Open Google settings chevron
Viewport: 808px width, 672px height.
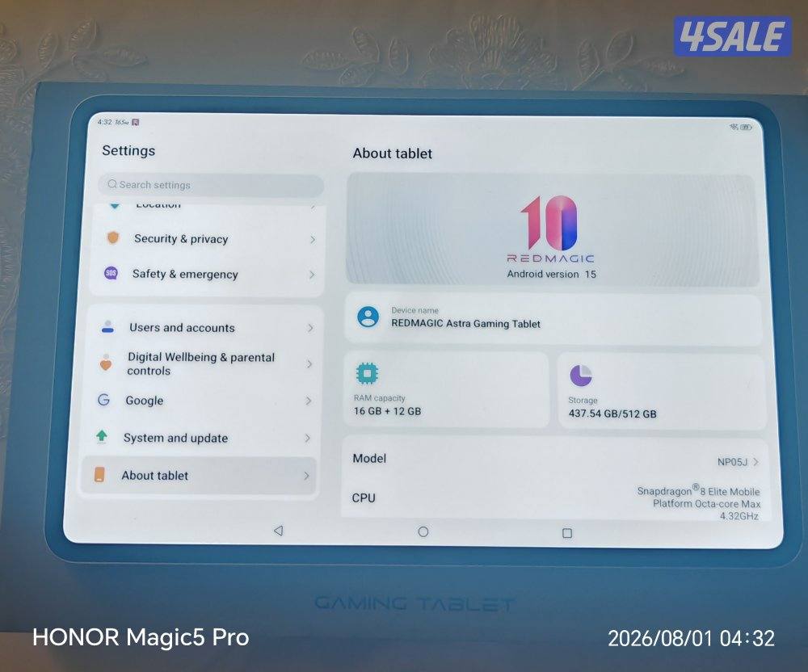coord(308,401)
